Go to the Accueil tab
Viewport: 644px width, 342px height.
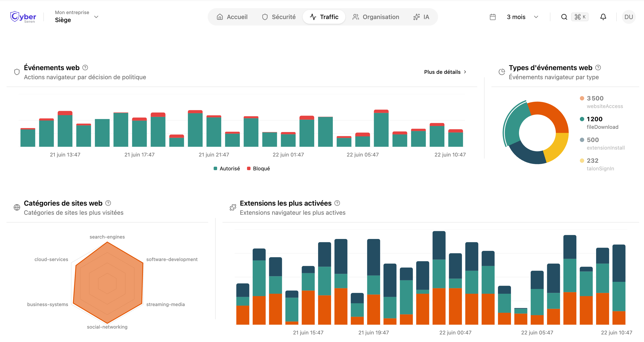[x=232, y=17]
